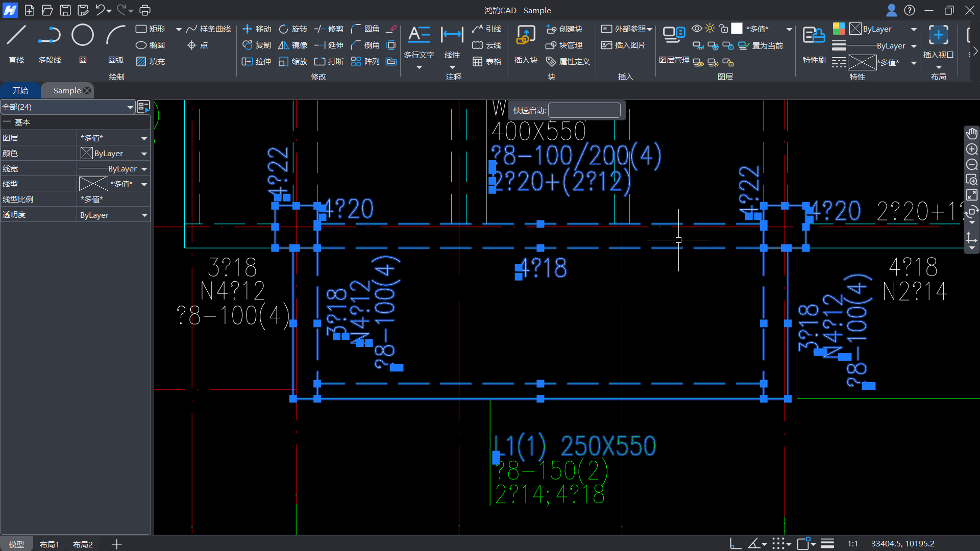Open the ribbon color ByLayer dropdown
Viewport: 980px width, 551px height.
point(914,29)
